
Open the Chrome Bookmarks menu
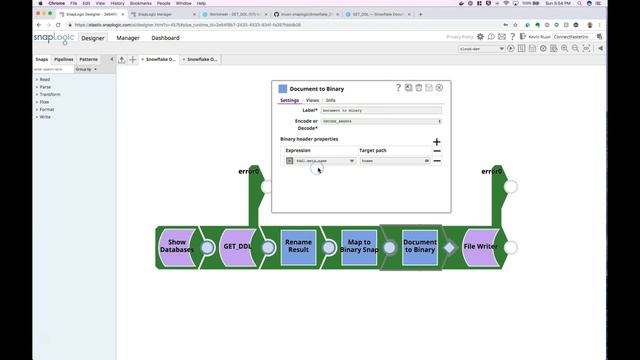[x=140, y=3]
